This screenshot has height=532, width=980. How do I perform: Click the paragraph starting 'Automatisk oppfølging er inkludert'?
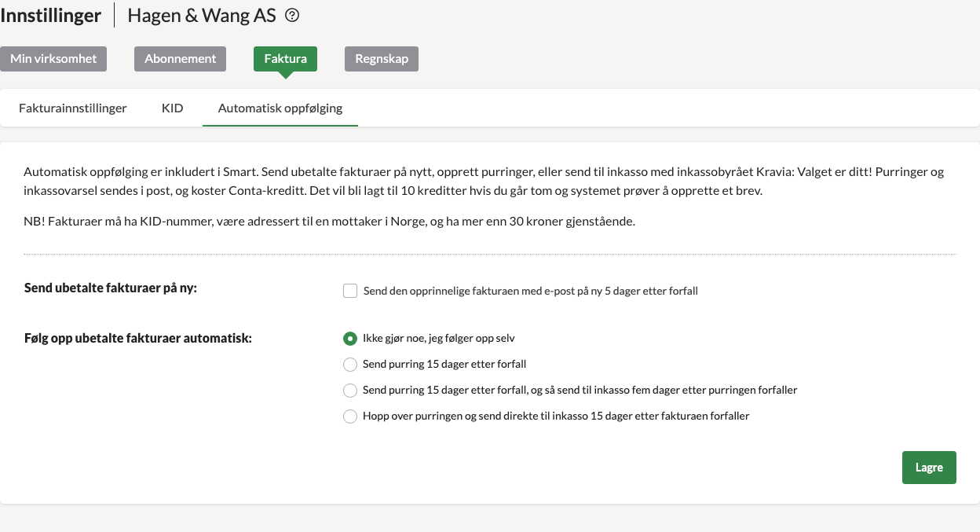[484, 181]
